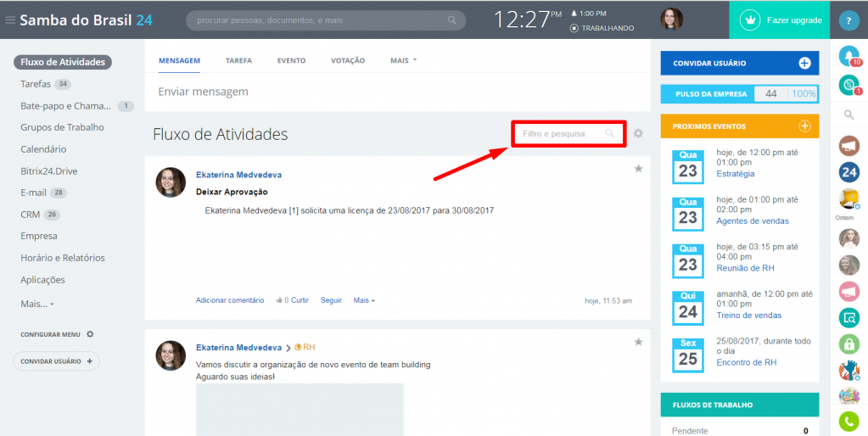868x436 pixels.
Task: Click the top procurar pessoas search field
Action: click(326, 20)
